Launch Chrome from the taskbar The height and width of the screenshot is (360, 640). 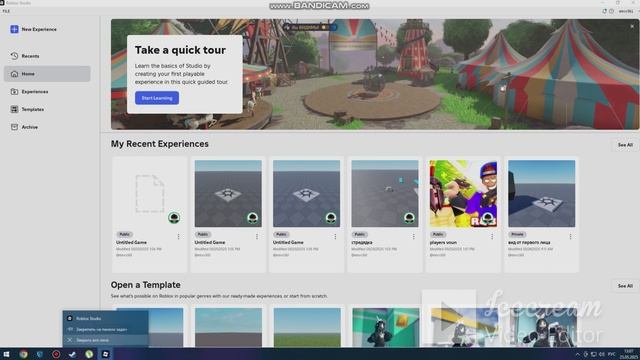pyautogui.click(x=23, y=354)
